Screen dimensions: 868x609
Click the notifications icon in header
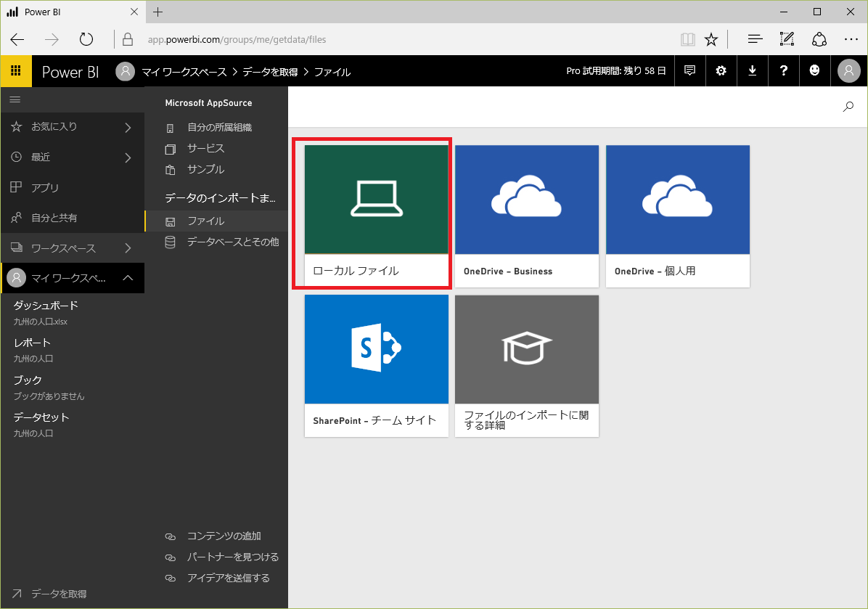pyautogui.click(x=689, y=71)
